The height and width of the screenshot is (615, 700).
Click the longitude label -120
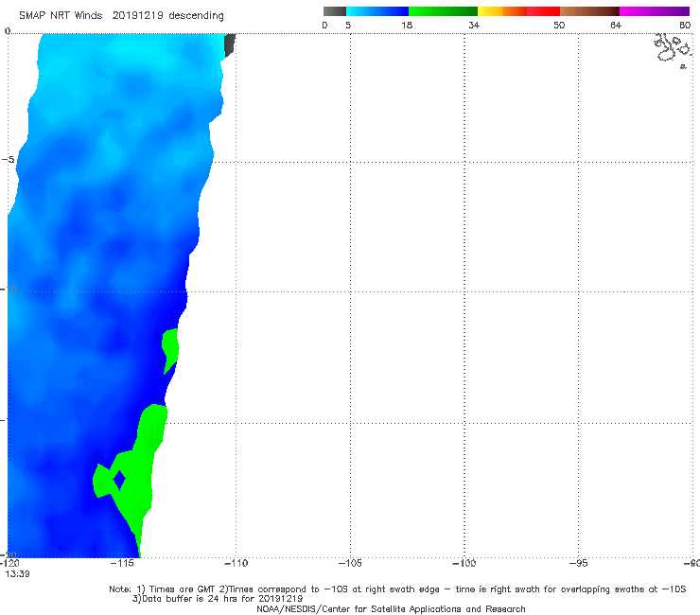tap(9, 563)
